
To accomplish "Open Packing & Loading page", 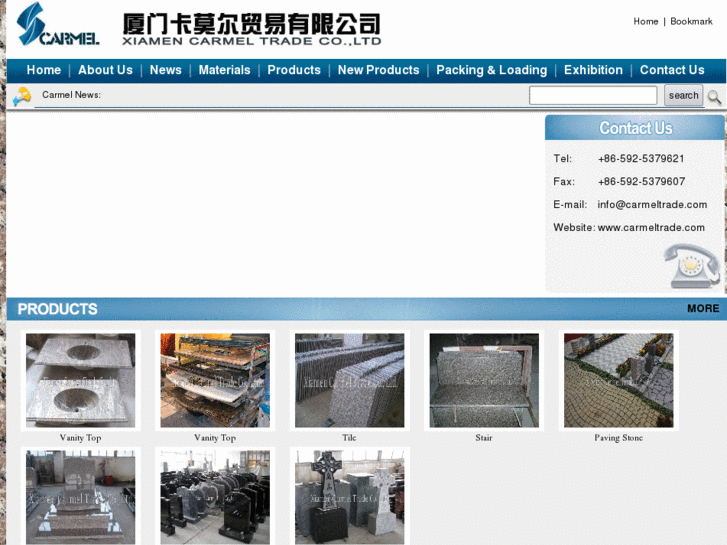I will click(491, 70).
